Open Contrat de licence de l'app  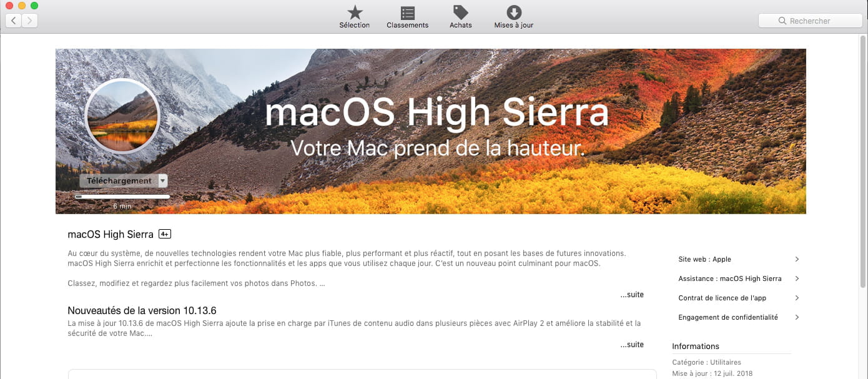(723, 298)
